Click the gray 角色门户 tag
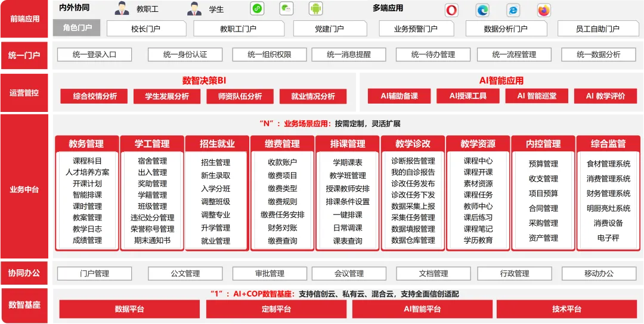 77,28
